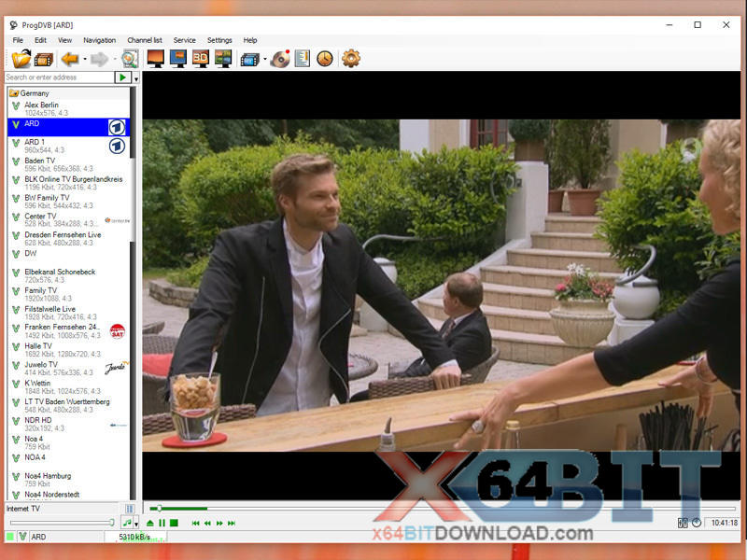The image size is (747, 560).
Task: Click the film strip icon beside the folder
Action: click(44, 60)
